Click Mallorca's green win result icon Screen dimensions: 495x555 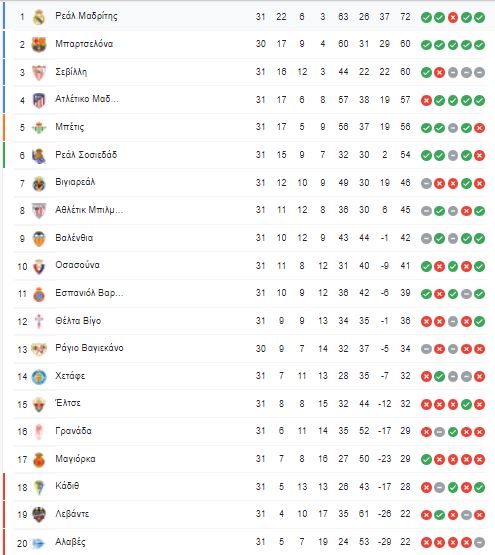click(x=426, y=459)
